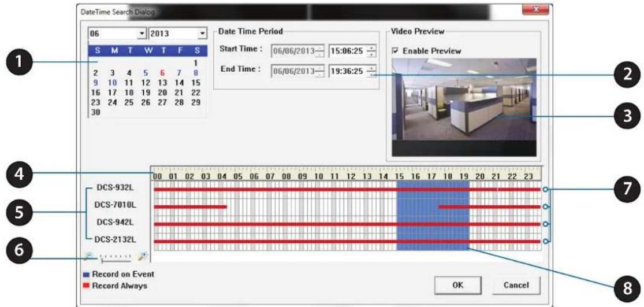Click the Record on Event legend entry

point(119,274)
